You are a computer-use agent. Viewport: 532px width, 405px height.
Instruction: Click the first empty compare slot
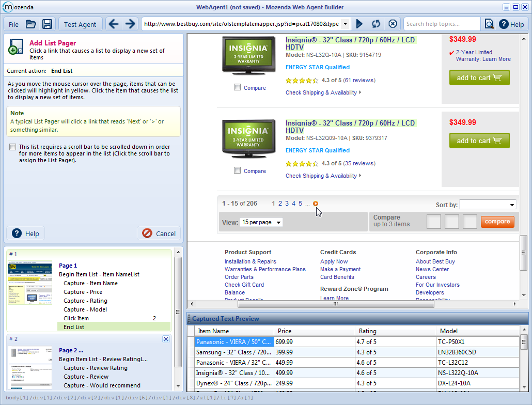434,222
